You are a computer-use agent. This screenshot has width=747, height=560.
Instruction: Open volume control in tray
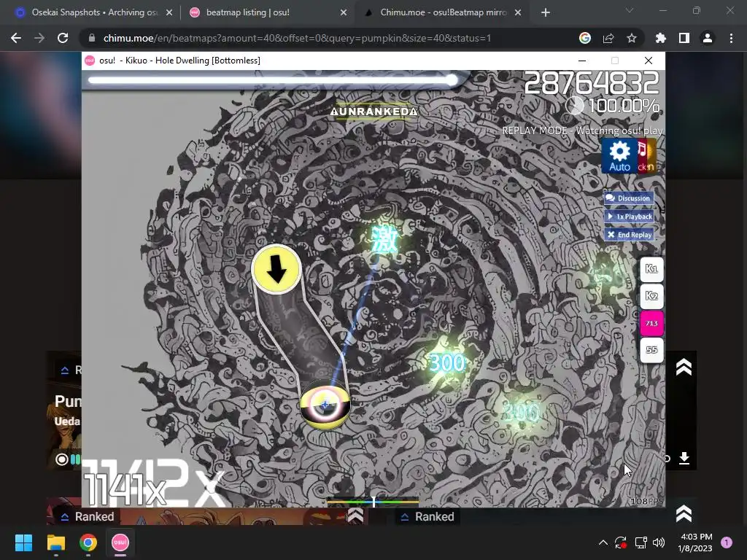pos(659,542)
